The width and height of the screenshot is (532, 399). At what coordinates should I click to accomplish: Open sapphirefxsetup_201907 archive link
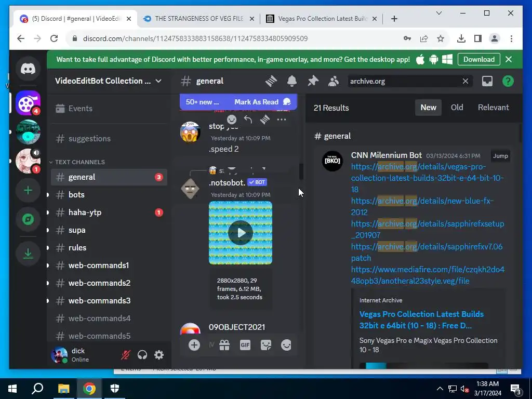(427, 229)
